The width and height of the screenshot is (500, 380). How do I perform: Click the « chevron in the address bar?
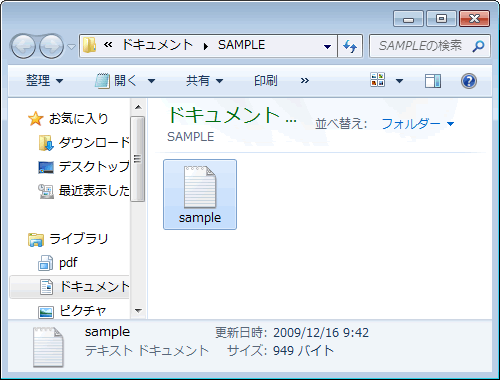pyautogui.click(x=108, y=45)
